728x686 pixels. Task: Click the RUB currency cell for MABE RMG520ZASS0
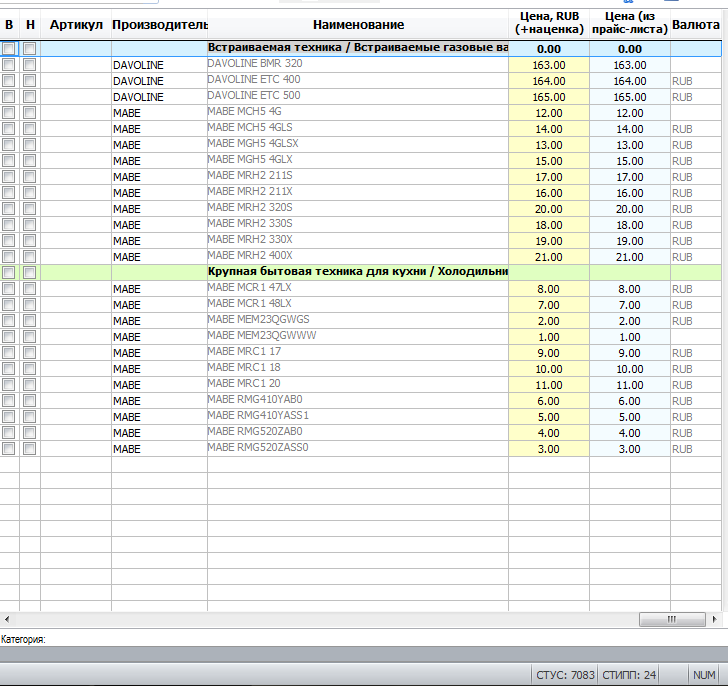tap(696, 449)
